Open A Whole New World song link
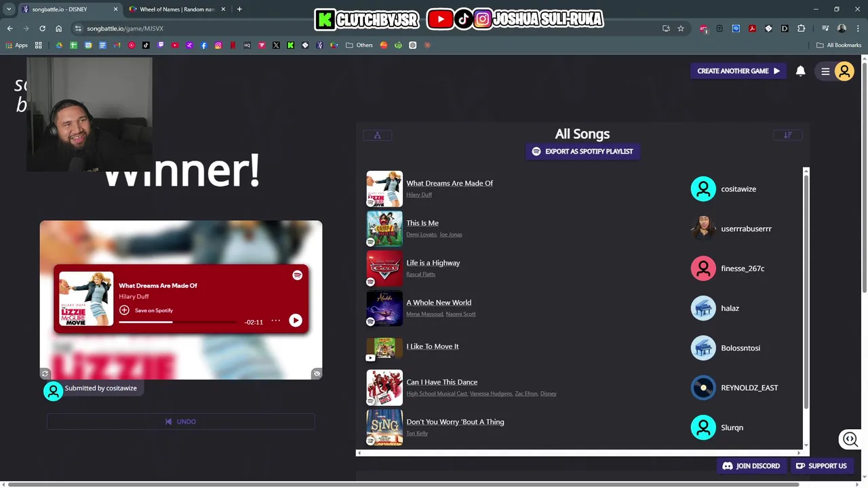868x488 pixels. coord(439,302)
